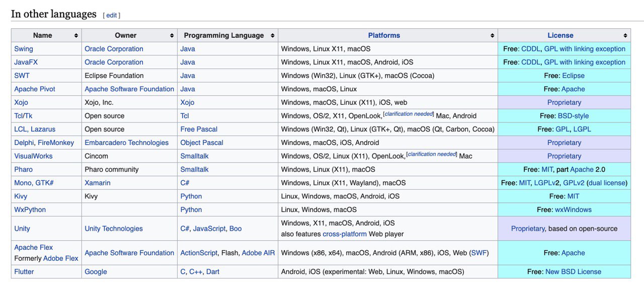Open the dual license link

point(607,183)
